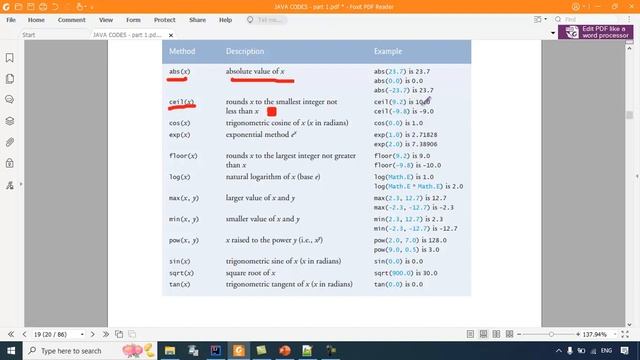640x360 pixels.
Task: Switch to continuous page view
Action: [x=483, y=334]
